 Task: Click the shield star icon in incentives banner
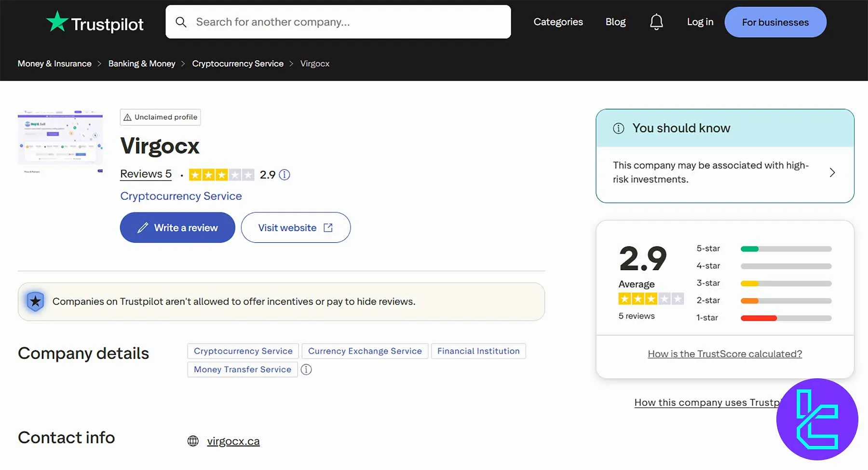point(35,301)
